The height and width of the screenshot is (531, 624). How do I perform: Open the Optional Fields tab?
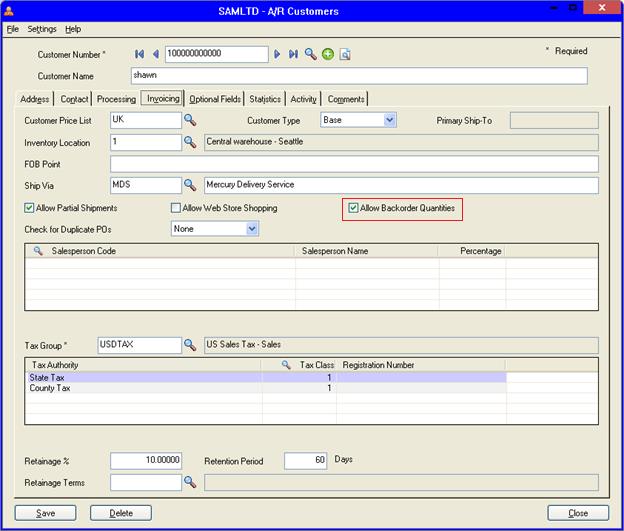215,99
